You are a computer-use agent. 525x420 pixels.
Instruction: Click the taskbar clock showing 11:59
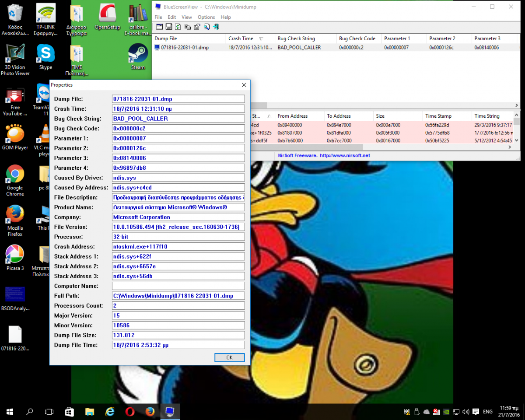509,412
